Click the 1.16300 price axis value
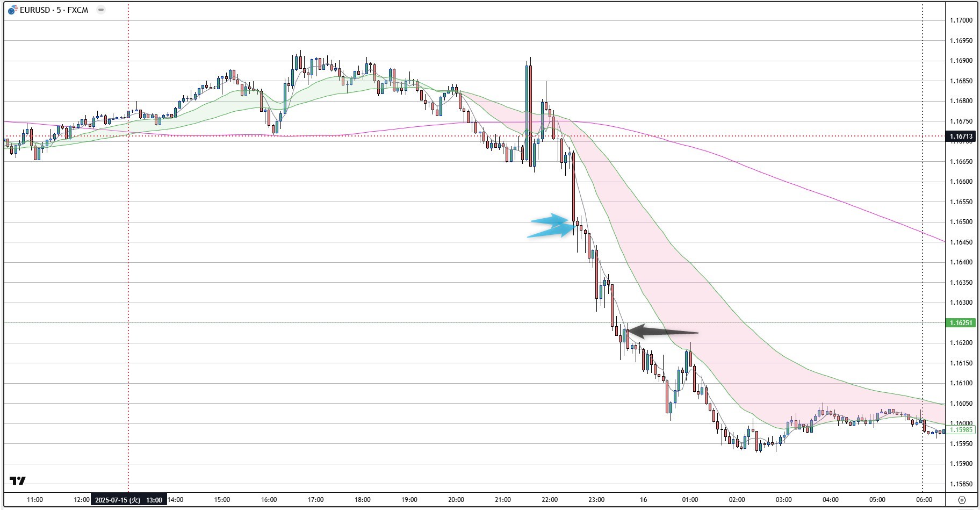The height and width of the screenshot is (510, 980). click(961, 303)
